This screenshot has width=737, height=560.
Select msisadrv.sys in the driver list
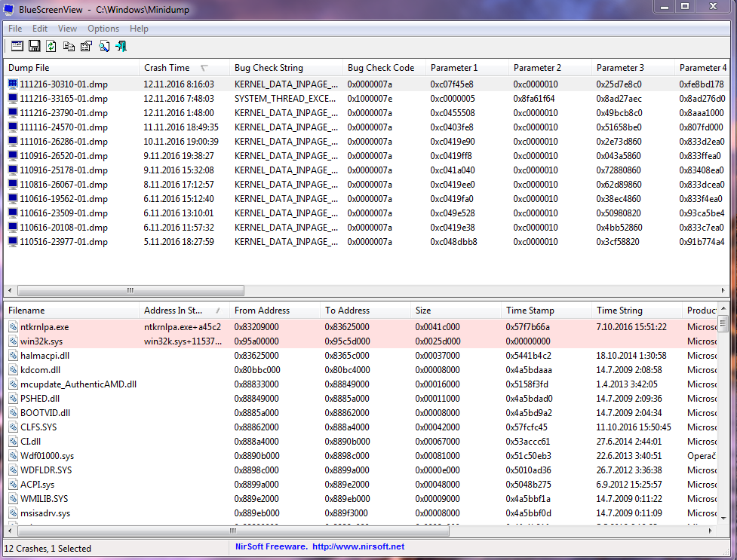click(x=45, y=513)
